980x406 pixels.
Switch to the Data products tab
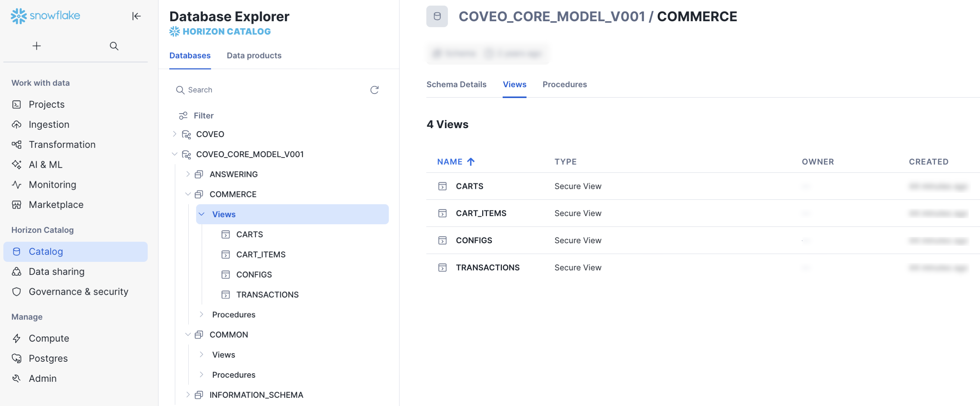(254, 55)
